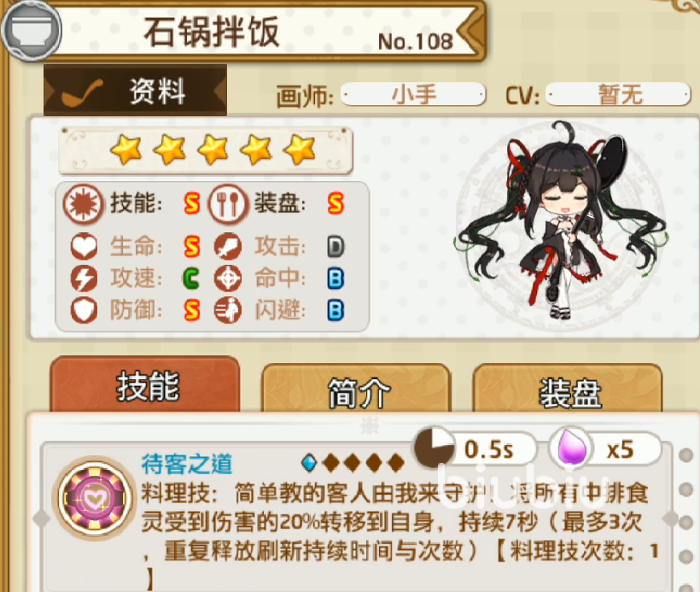Select the 攻击 sword stat icon

[x=228, y=247]
